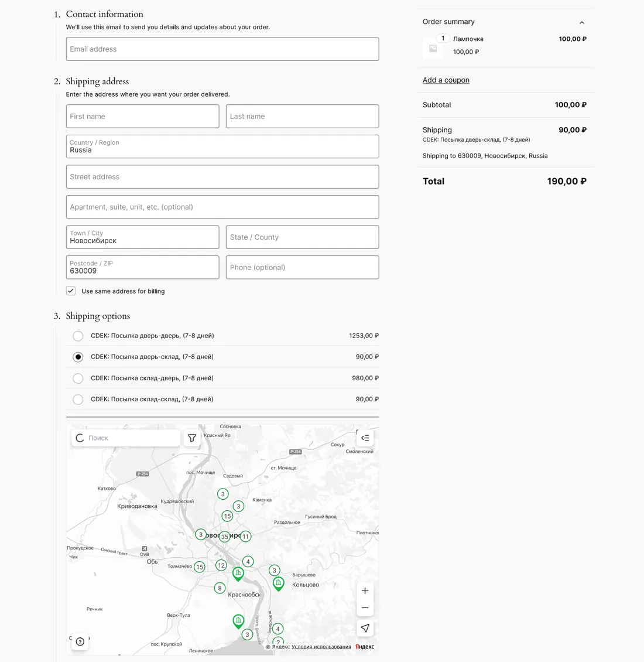Click cluster 3 beside Каменка label
The height and width of the screenshot is (662, 644).
(238, 506)
